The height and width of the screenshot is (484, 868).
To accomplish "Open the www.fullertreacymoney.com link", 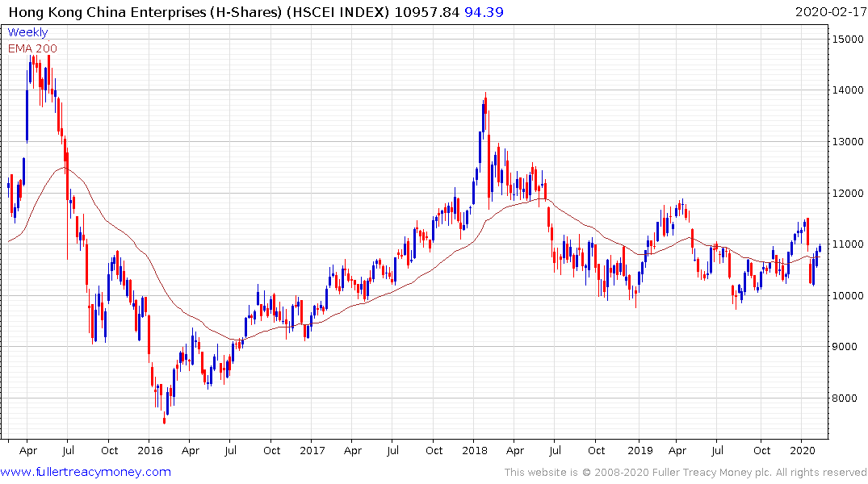I will 86,472.
